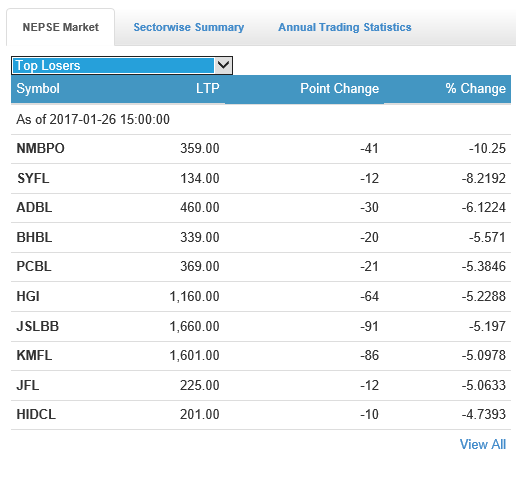Open the SYFL symbol entry

(33, 178)
